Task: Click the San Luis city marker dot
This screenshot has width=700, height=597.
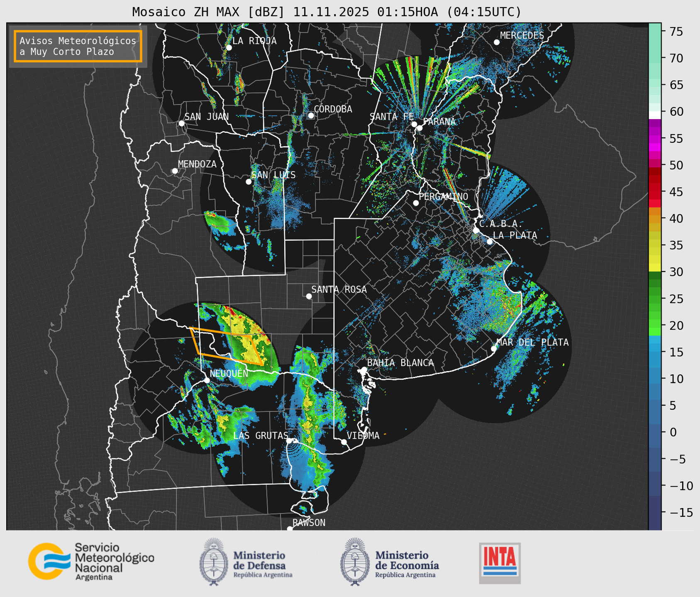Action: pos(249,182)
